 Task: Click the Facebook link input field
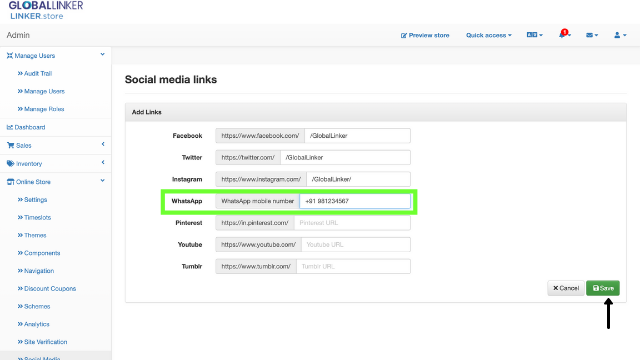(358, 136)
